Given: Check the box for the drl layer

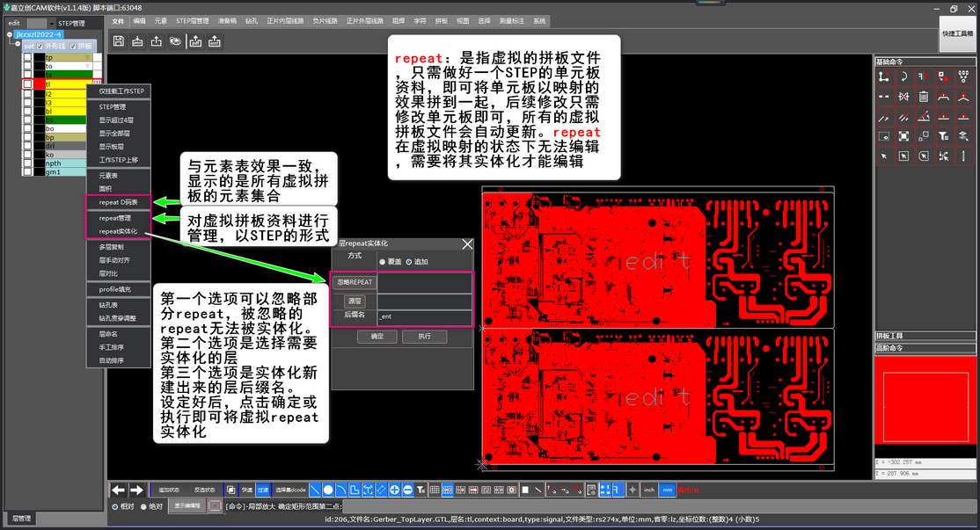Looking at the screenshot, I should (27, 145).
